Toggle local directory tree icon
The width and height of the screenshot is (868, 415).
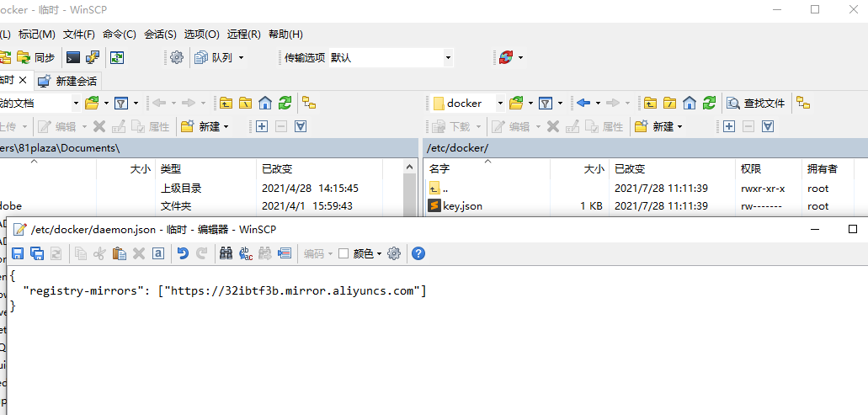(309, 103)
